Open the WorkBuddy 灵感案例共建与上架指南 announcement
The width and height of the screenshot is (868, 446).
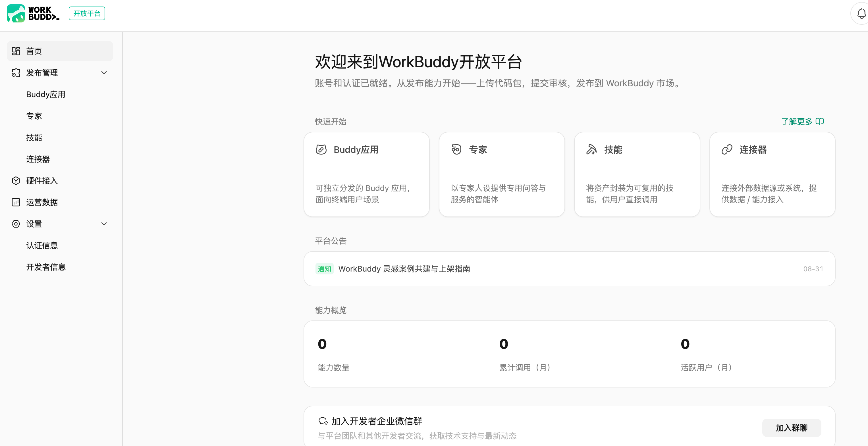point(570,268)
